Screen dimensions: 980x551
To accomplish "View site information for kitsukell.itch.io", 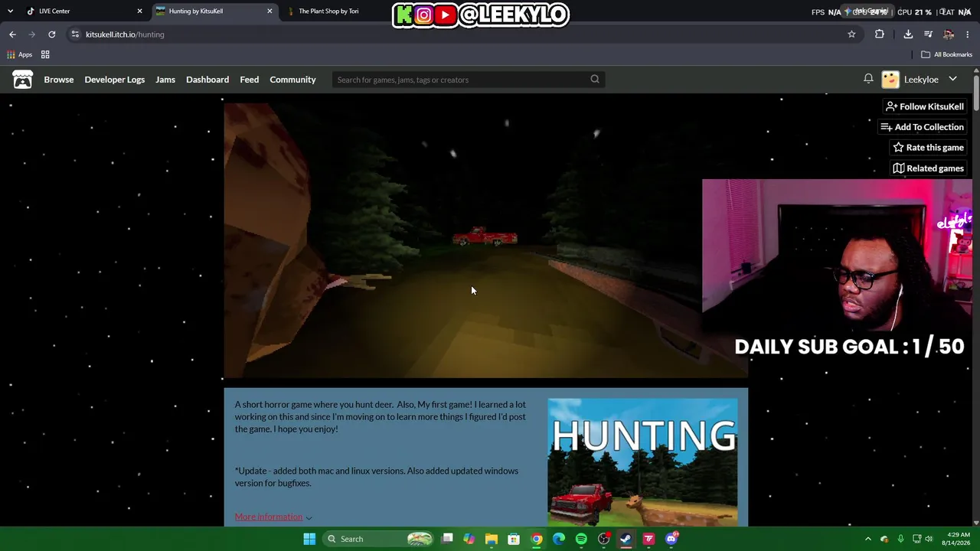I will point(75,34).
